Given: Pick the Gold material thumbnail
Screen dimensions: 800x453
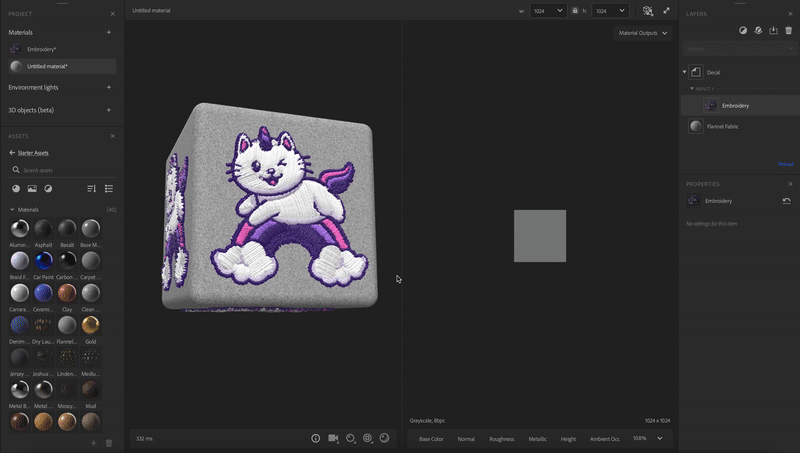Looking at the screenshot, I should click(x=91, y=325).
